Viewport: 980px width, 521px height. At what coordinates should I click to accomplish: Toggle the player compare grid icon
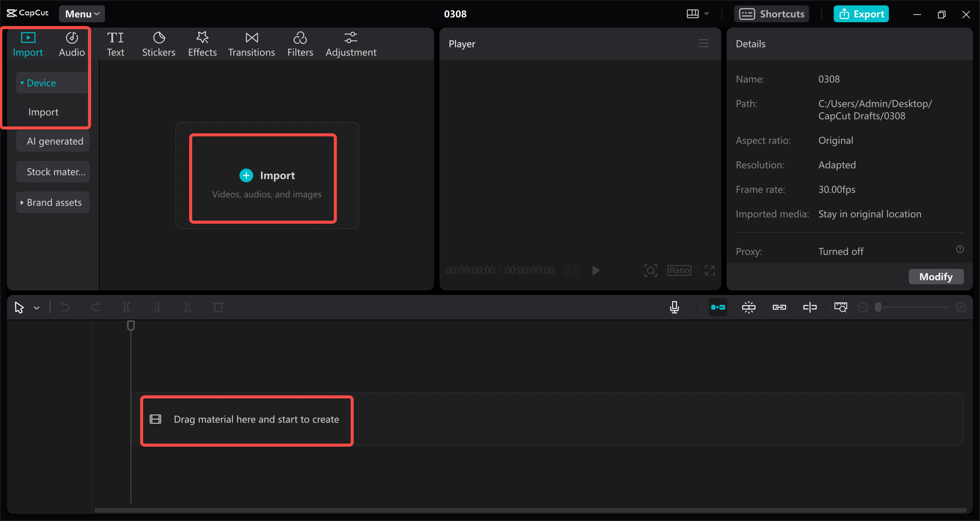[x=572, y=270]
